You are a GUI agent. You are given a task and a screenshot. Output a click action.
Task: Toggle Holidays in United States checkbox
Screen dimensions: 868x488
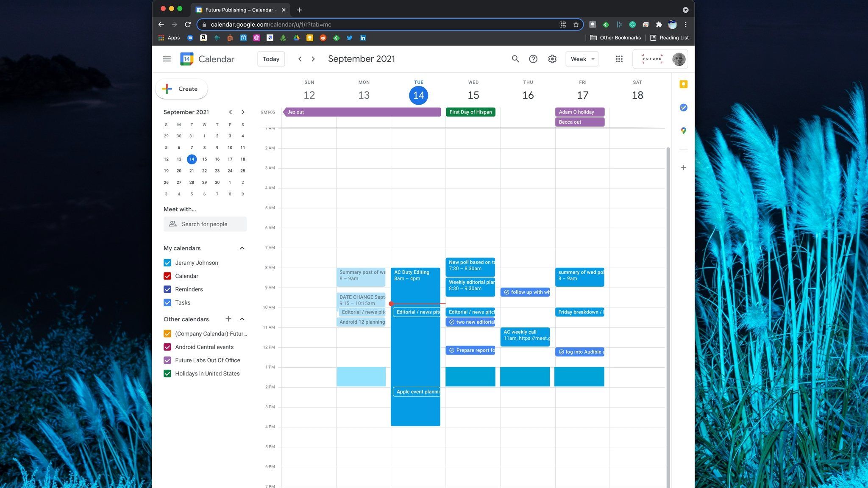[x=167, y=374]
